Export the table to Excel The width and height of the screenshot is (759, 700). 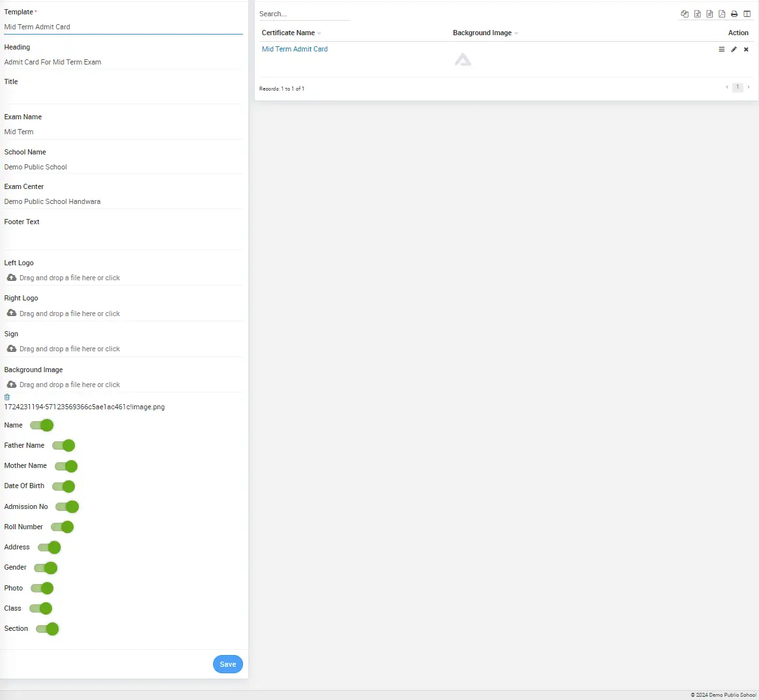tap(697, 14)
